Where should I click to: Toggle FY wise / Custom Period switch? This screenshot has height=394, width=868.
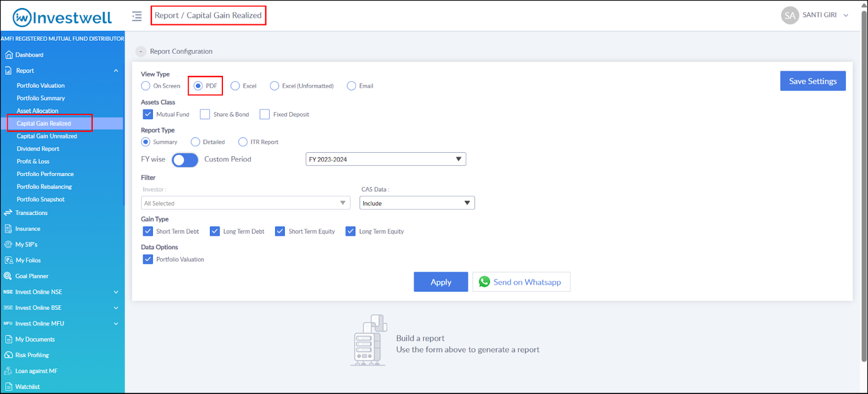click(185, 160)
